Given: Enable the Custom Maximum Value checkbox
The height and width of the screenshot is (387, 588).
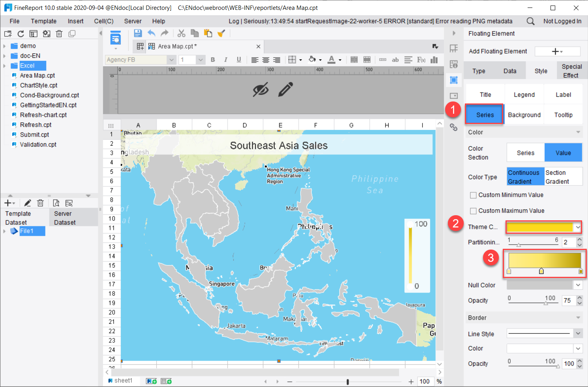Looking at the screenshot, I should click(x=473, y=210).
